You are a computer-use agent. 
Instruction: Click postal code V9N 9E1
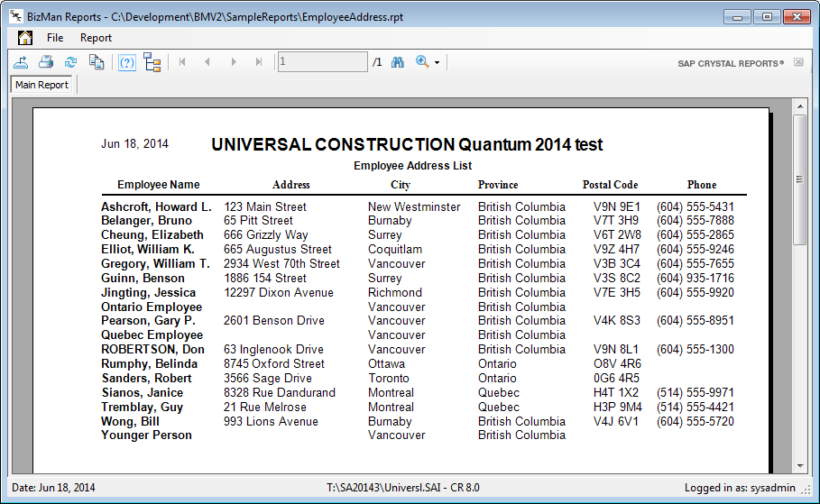pyautogui.click(x=617, y=206)
